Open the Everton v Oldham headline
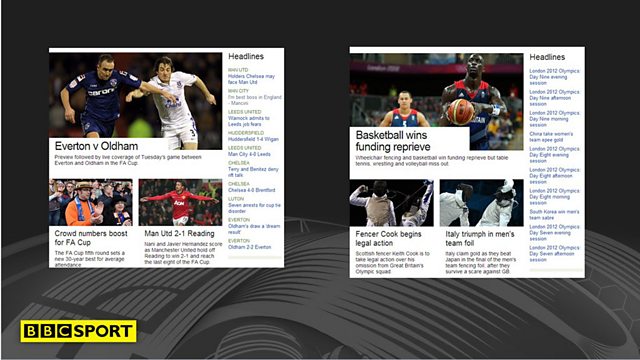Viewport: 640px width, 360px height. pyautogui.click(x=96, y=146)
